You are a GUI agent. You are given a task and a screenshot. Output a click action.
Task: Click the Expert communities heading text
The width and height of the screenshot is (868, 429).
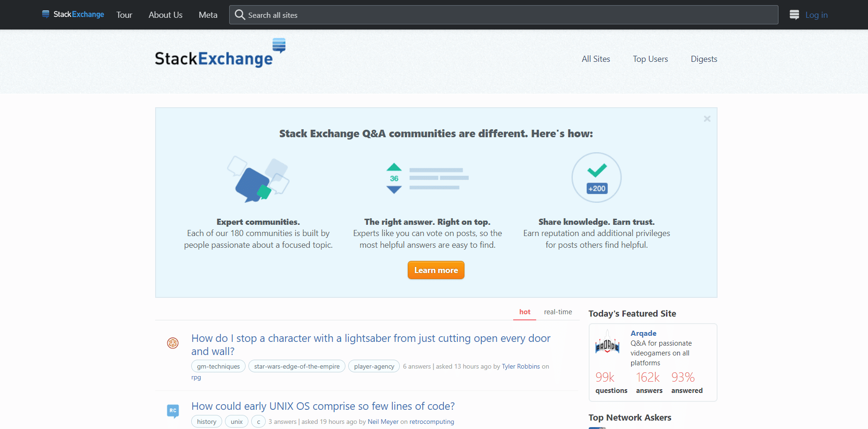258,222
